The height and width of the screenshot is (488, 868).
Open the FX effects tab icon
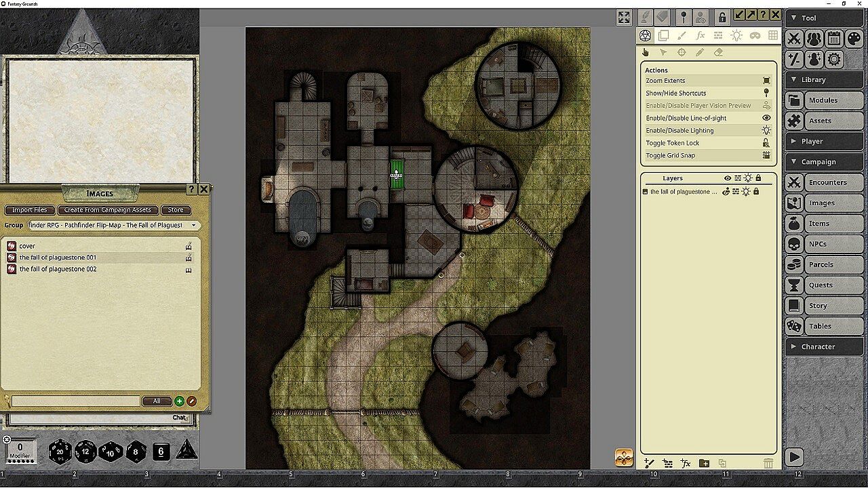tap(701, 35)
